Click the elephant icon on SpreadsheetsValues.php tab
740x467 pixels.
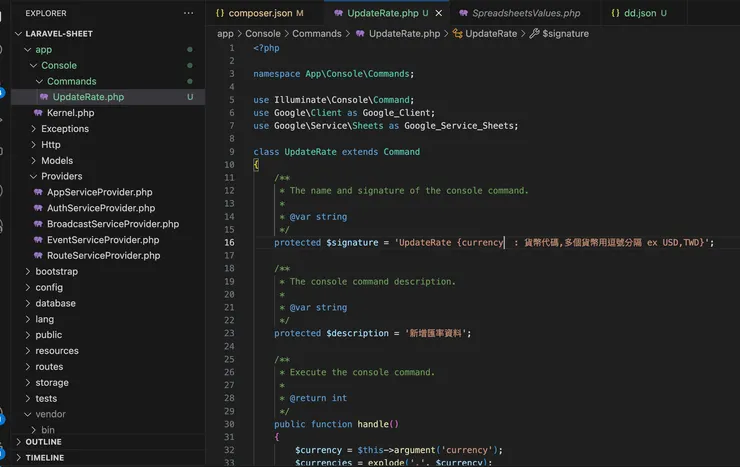click(x=463, y=13)
